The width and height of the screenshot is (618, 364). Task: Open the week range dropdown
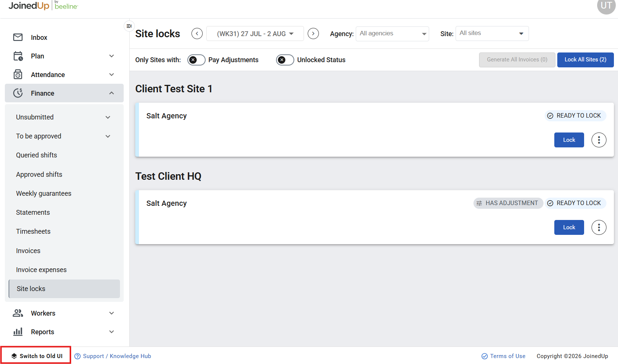pyautogui.click(x=255, y=34)
